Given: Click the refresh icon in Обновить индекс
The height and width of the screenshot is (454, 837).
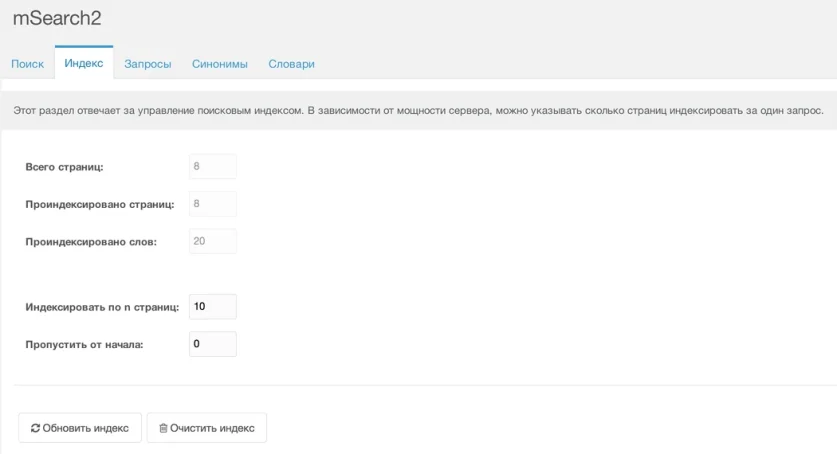Looking at the screenshot, I should pyautogui.click(x=35, y=429).
